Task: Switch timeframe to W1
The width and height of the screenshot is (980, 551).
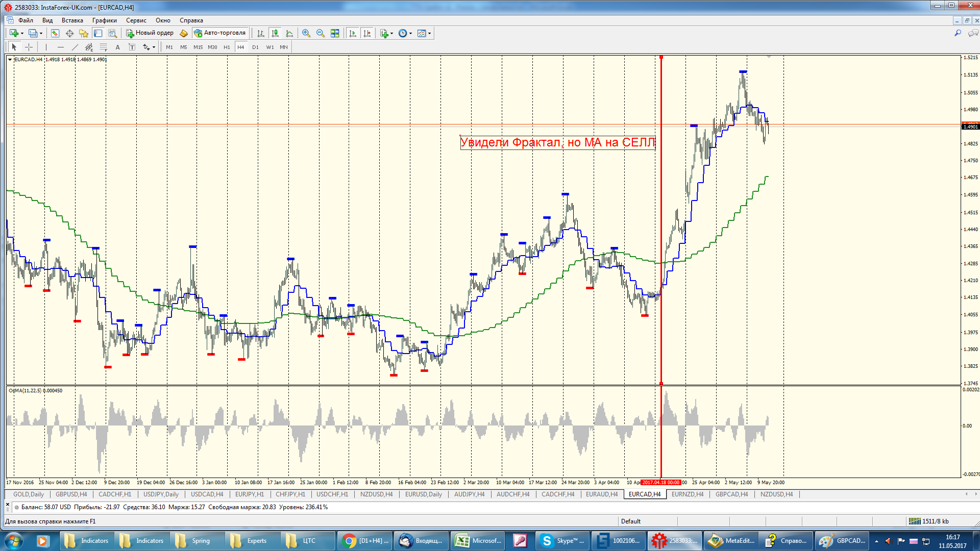Action: click(270, 47)
